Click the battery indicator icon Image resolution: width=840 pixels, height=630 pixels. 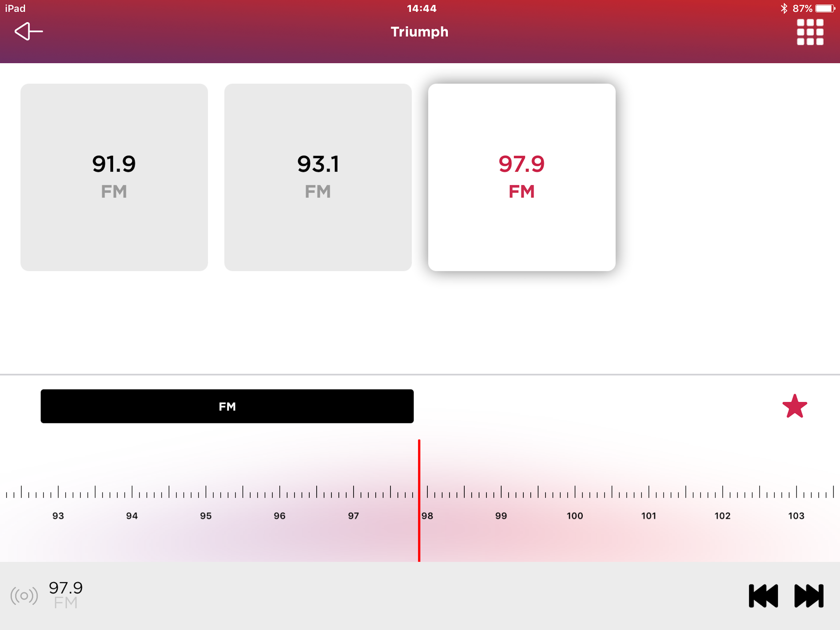click(826, 8)
